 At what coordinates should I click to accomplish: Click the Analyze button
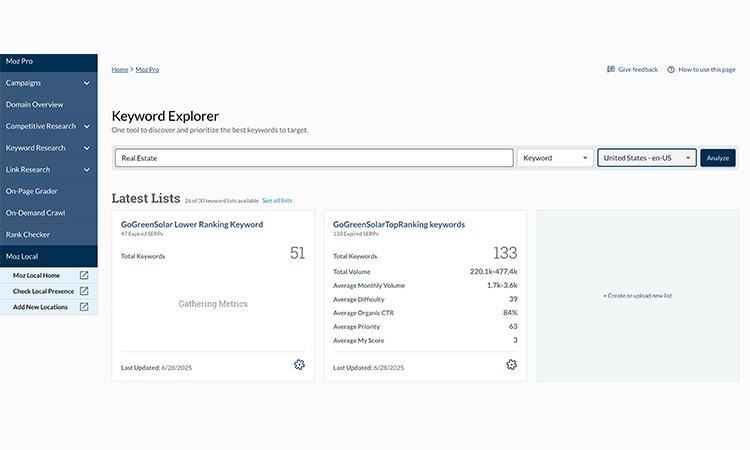pyautogui.click(x=717, y=158)
